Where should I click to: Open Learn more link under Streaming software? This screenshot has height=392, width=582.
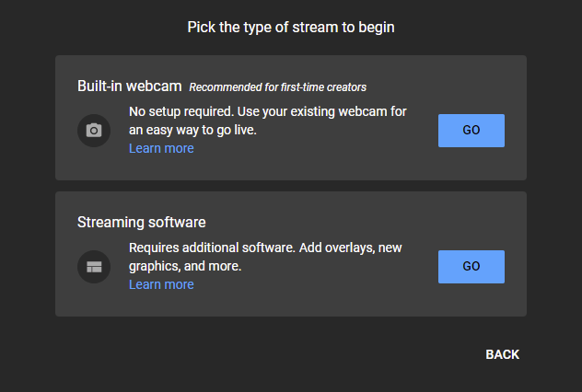161,284
